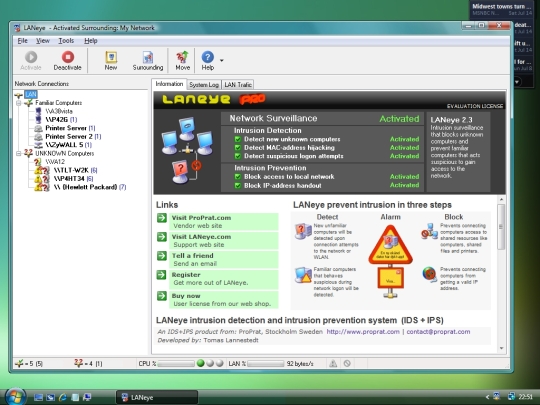Switch to the LAN Trafic tab

coord(238,84)
